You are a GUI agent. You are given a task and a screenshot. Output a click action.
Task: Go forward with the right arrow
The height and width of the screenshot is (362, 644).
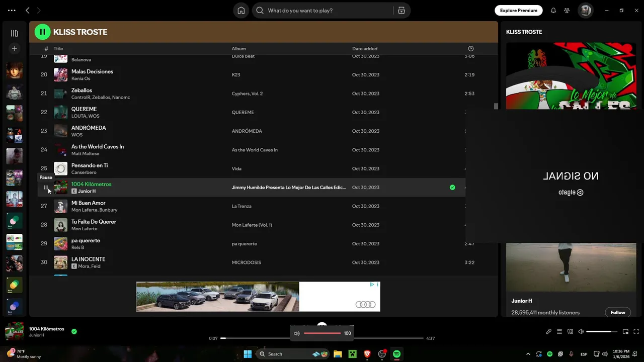38,10
